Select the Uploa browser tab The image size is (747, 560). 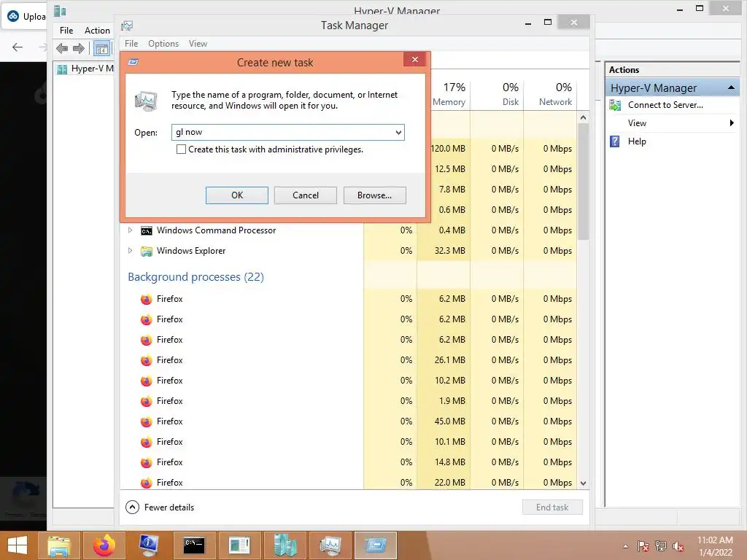pyautogui.click(x=26, y=17)
